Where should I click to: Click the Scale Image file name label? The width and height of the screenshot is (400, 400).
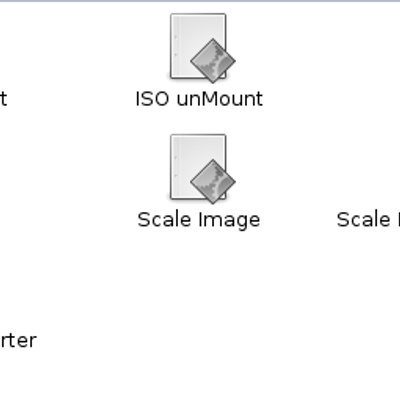point(199,220)
